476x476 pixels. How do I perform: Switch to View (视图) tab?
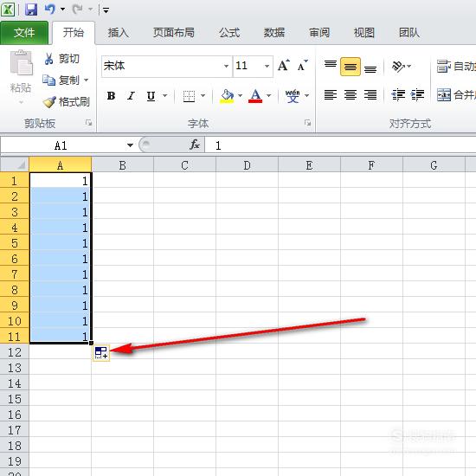click(x=364, y=33)
